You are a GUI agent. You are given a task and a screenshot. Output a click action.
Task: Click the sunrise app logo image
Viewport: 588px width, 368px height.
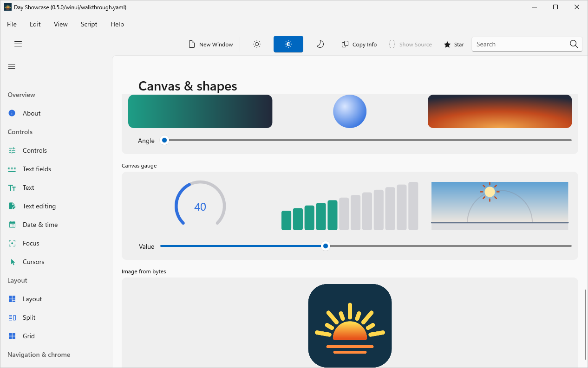coord(350,326)
